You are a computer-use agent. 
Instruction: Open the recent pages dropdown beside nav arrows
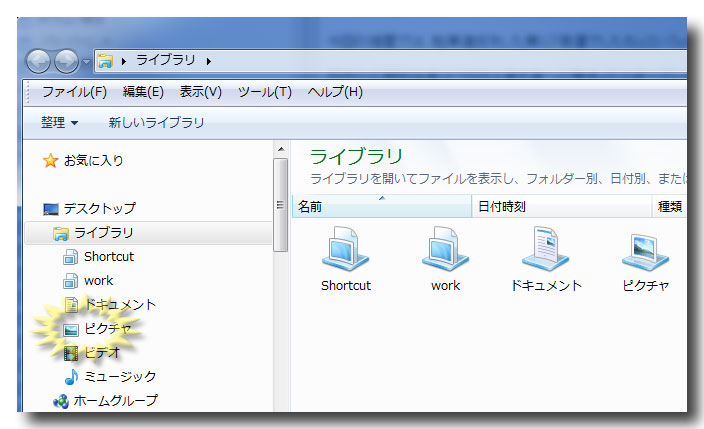pyautogui.click(x=86, y=62)
